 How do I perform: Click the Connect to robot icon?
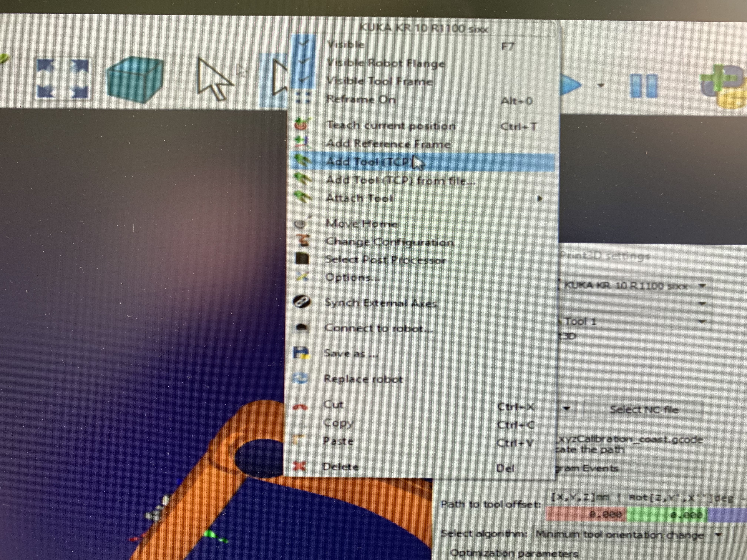point(301,327)
